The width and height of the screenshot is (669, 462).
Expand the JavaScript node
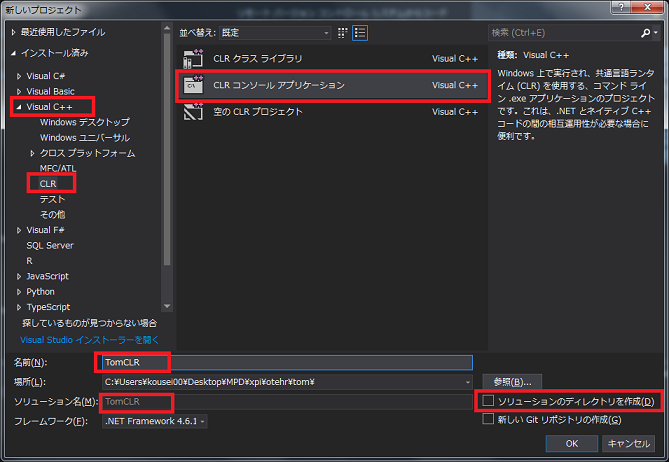[19, 276]
